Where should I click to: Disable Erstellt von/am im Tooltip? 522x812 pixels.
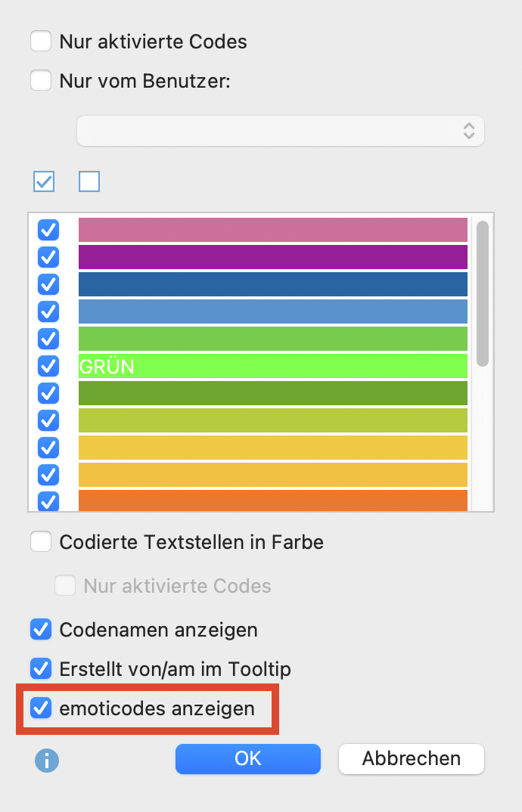tap(41, 668)
